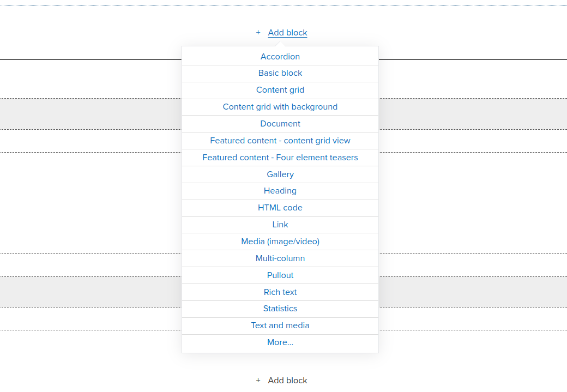This screenshot has width=567, height=392.
Task: Insert a Heading block
Action: click(x=280, y=191)
